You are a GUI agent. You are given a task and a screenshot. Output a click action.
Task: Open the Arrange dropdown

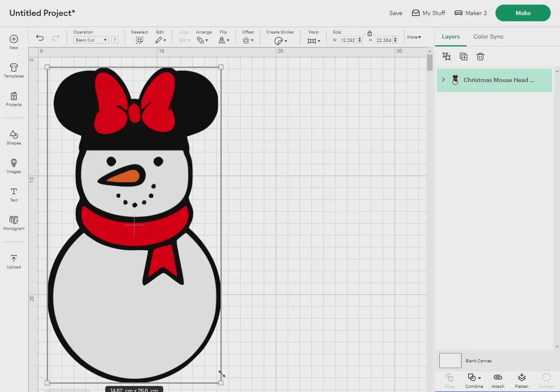click(x=202, y=40)
